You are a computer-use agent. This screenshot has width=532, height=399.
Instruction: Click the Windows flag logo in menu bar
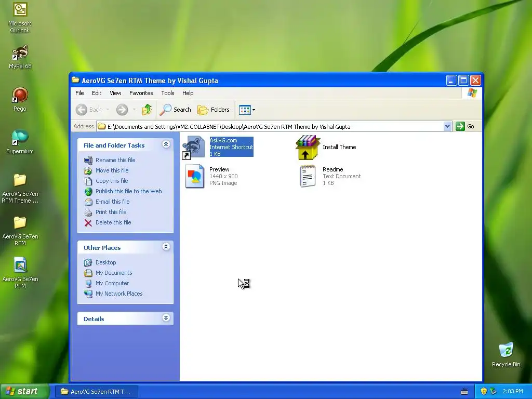(x=472, y=93)
